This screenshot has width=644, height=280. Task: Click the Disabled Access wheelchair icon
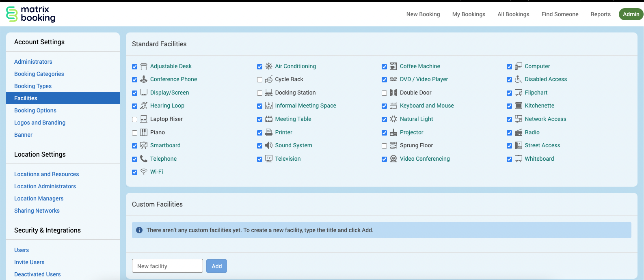(519, 79)
